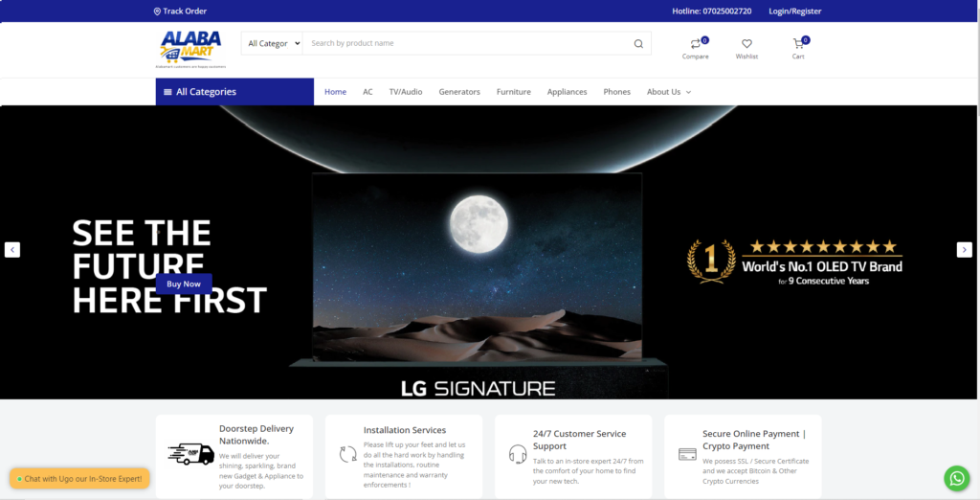Open the shopping Cart icon

pos(798,44)
